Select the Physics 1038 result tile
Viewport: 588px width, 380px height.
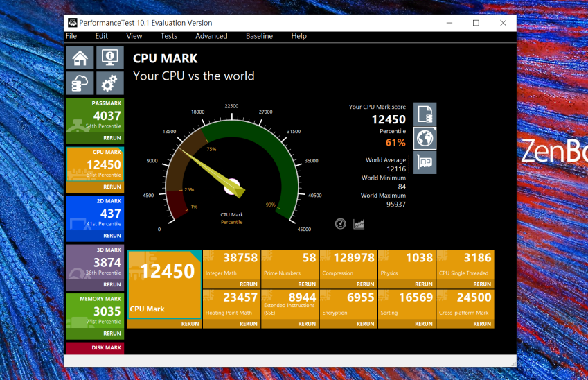click(x=407, y=265)
